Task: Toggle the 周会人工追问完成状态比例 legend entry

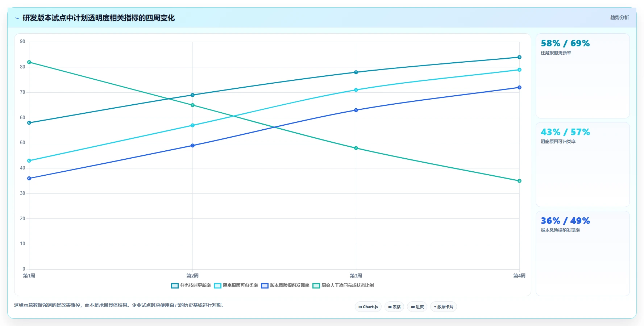Action: click(x=343, y=285)
